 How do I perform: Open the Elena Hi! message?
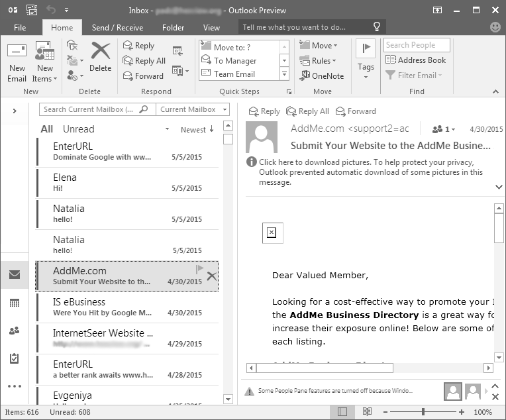tap(127, 183)
